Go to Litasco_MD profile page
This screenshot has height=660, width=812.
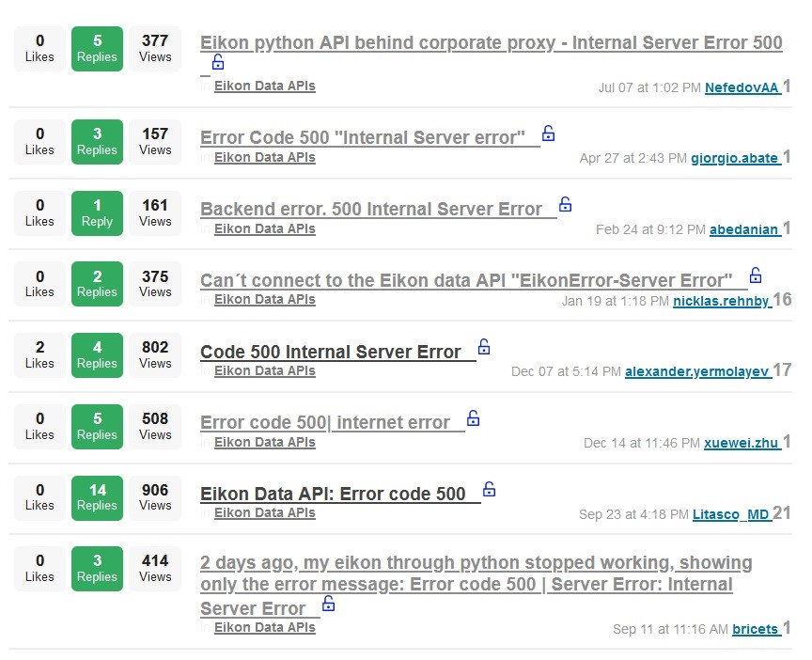pyautogui.click(x=730, y=514)
